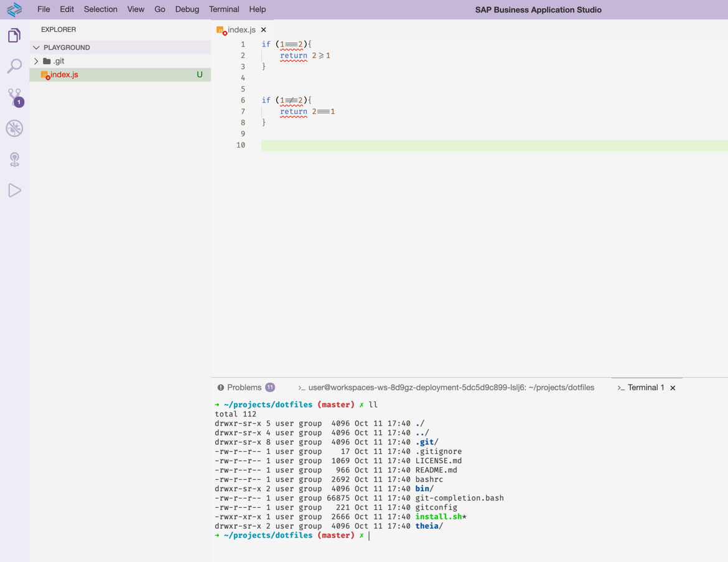
Task: Open the Explorer files view icon
Action: [x=14, y=35]
